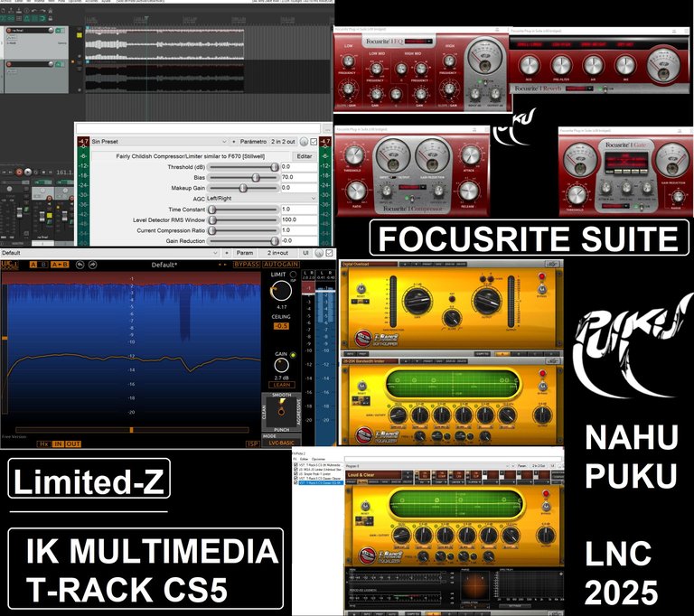Click the T-RackS Soft Clipper Output knob
The image size is (694, 616).
point(487,300)
